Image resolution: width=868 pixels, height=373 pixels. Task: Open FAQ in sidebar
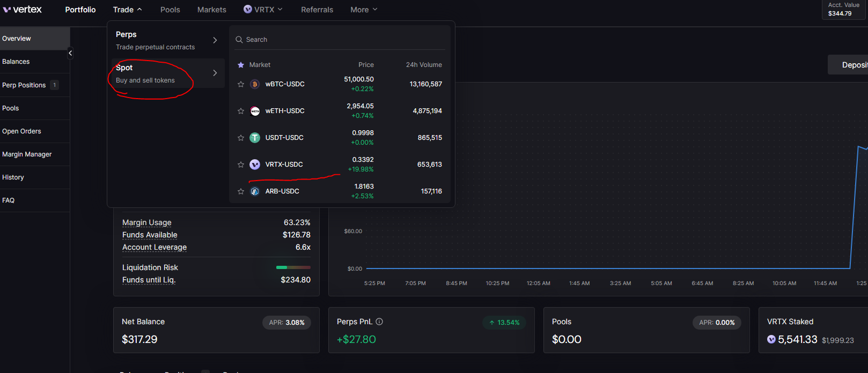point(35,200)
